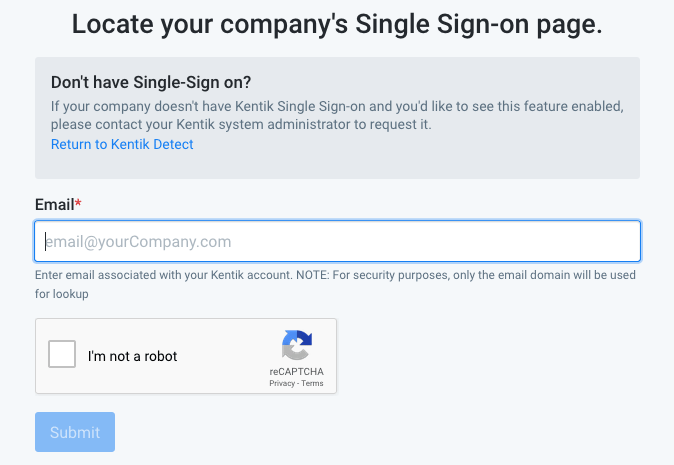Screen dimensions: 674x465
Task: Click the reCAPTCHA text under the logo
Action: (296, 372)
